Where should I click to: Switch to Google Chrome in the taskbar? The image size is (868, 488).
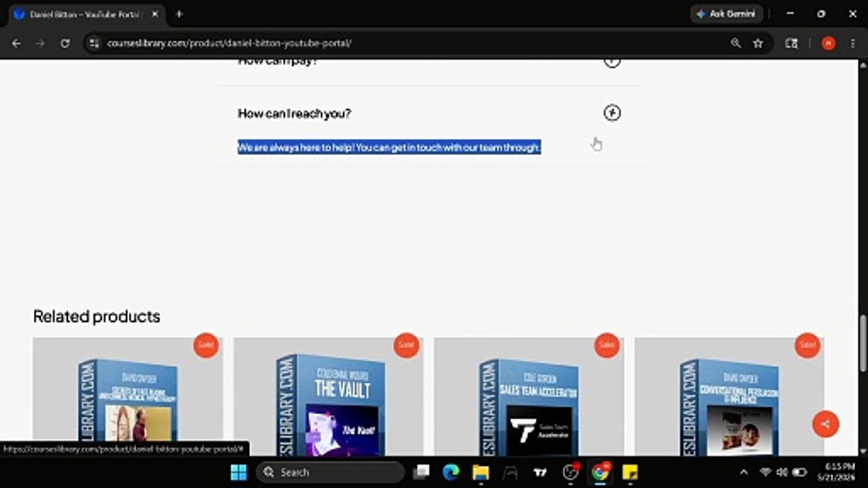point(600,472)
